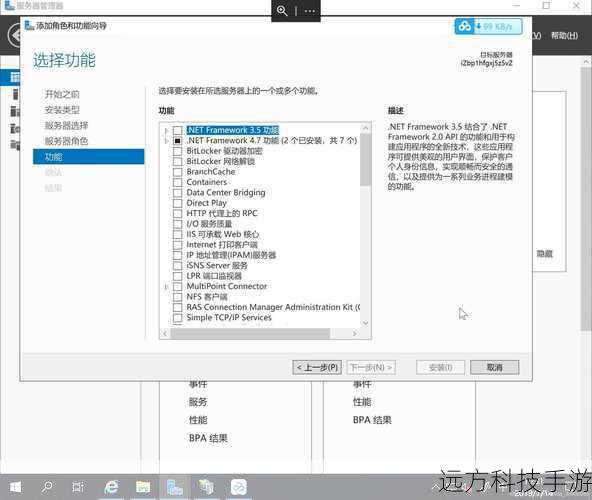Toggle .NET Framework 4.7 功能 checkbox

[x=177, y=141]
